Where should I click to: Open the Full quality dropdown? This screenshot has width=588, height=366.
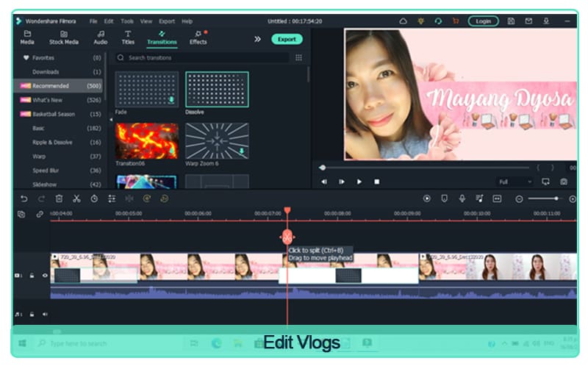tap(514, 182)
